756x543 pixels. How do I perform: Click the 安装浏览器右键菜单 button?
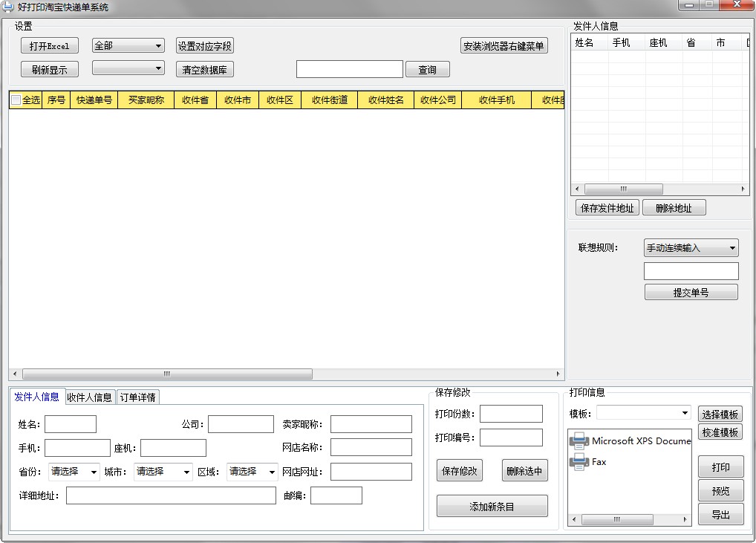504,46
